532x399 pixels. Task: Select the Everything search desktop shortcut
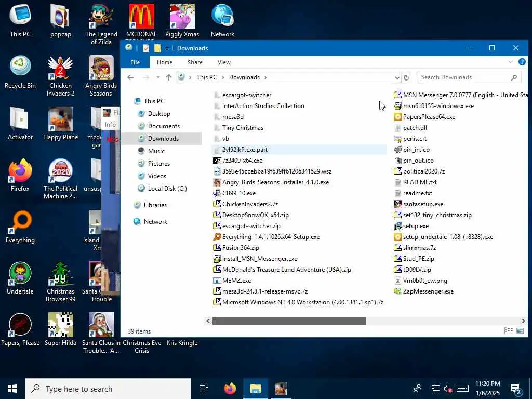point(20,227)
